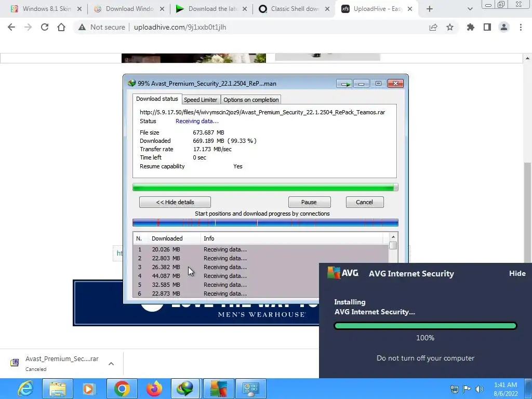Pause the Avast download
This screenshot has width=532, height=399.
tap(309, 202)
